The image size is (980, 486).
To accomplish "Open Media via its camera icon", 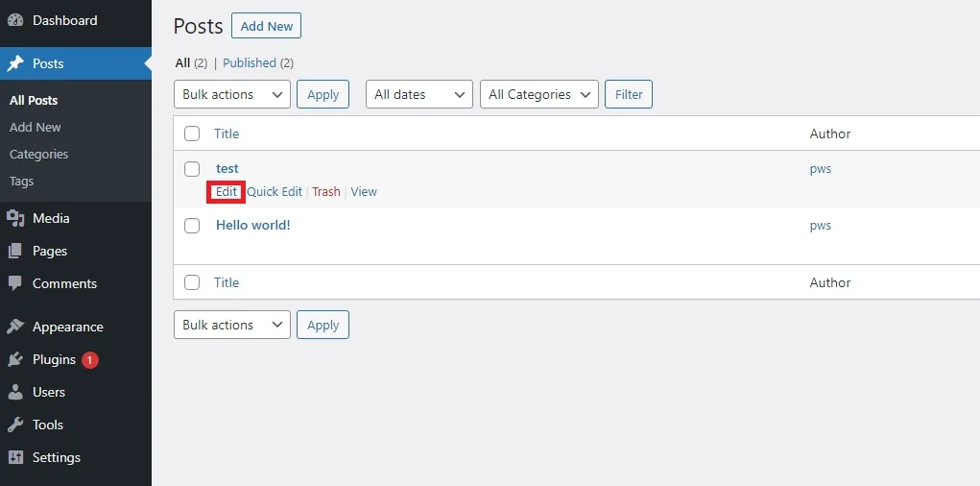I will (15, 218).
